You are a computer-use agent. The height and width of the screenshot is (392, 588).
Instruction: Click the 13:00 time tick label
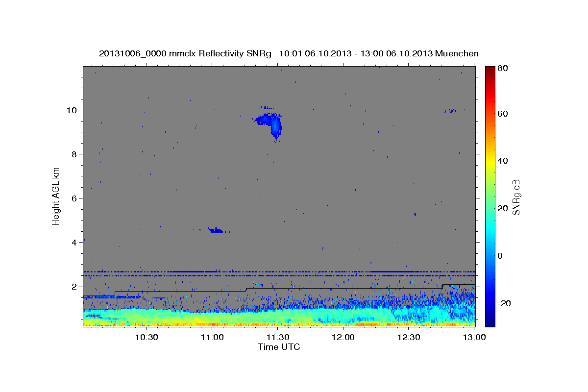[474, 338]
